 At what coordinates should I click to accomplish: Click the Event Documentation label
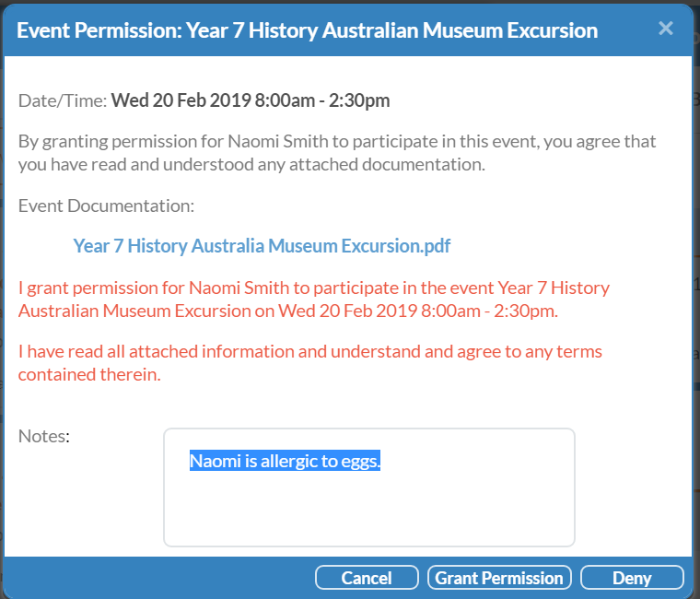click(106, 205)
